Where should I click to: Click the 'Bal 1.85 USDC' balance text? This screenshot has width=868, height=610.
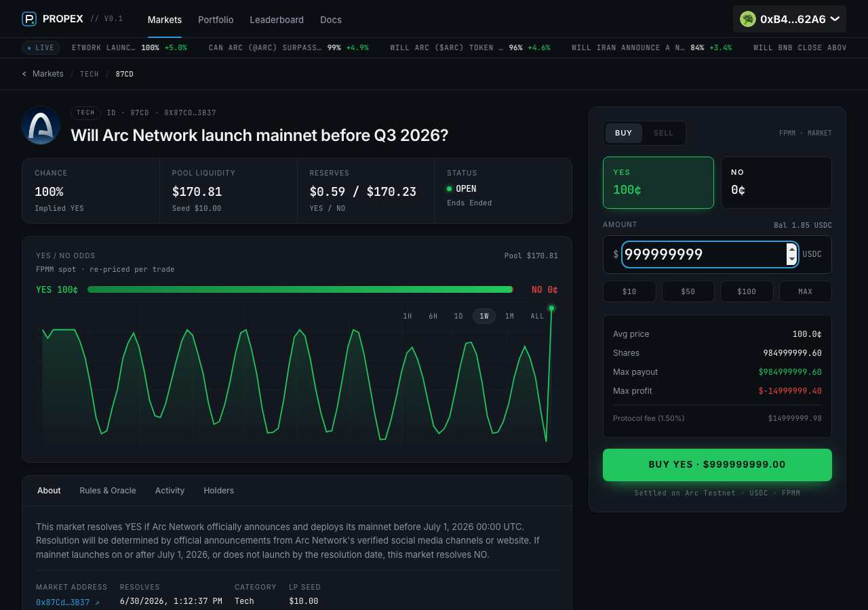[x=803, y=225]
